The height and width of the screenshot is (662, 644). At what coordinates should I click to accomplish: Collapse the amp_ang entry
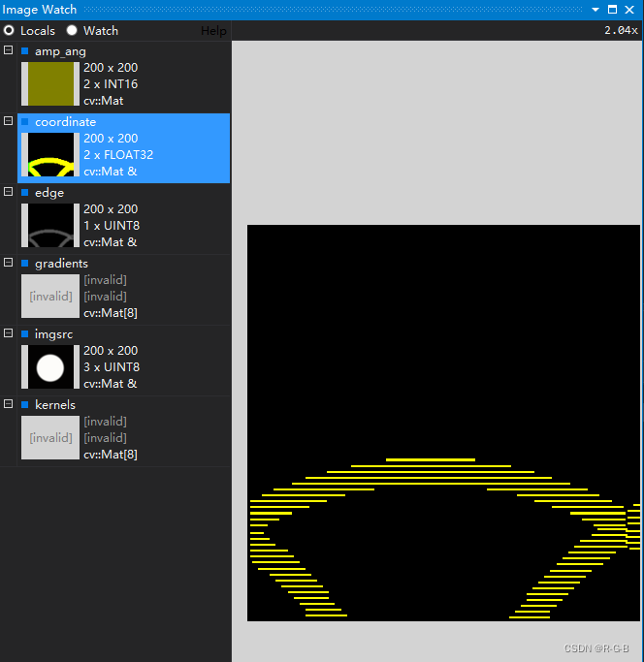point(8,49)
